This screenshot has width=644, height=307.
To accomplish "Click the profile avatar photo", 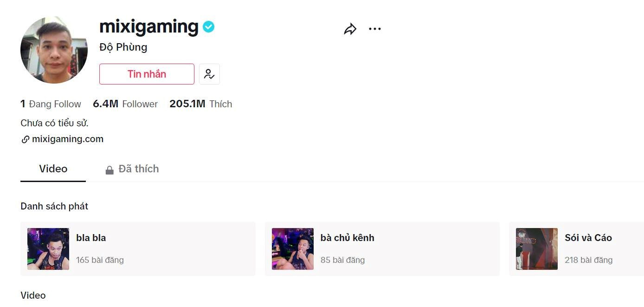I will click(x=54, y=50).
